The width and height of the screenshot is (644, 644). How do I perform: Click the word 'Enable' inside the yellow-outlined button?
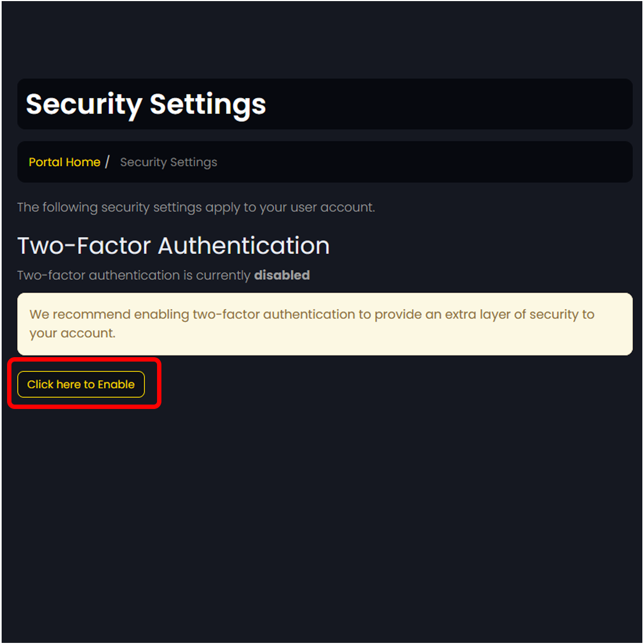[x=116, y=384]
